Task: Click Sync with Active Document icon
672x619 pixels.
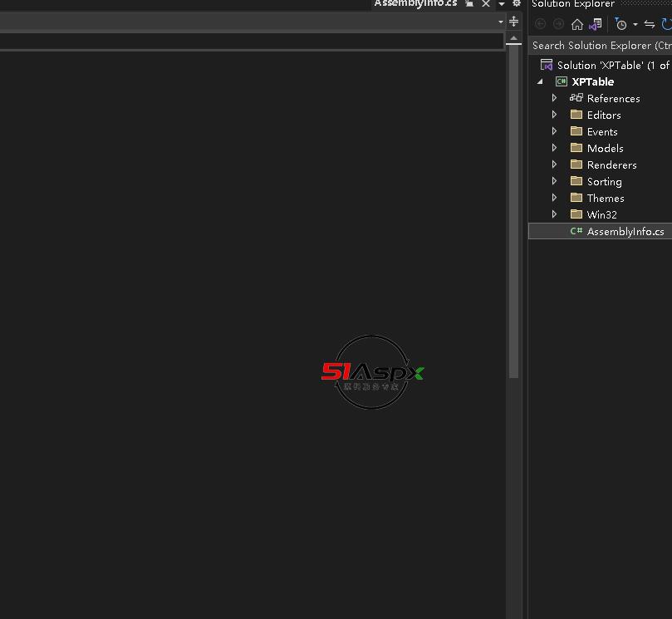Action: [x=650, y=24]
